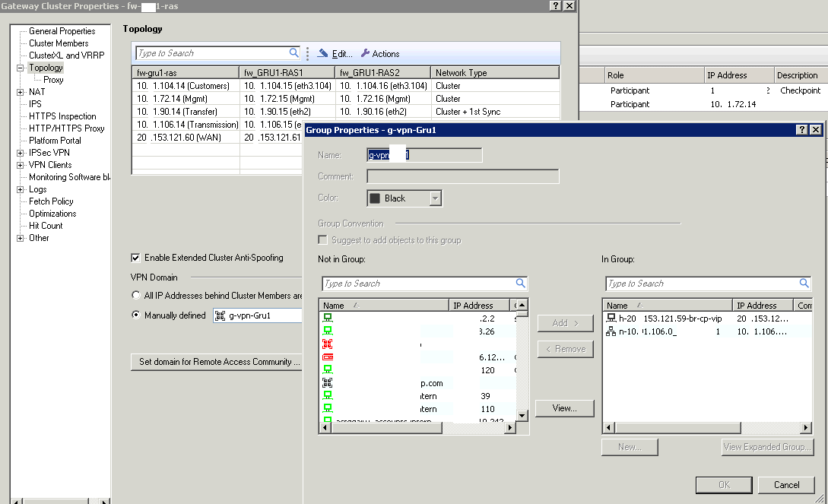The image size is (828, 504).
Task: Click Not in Group list scroll-down arrow
Action: (x=522, y=415)
